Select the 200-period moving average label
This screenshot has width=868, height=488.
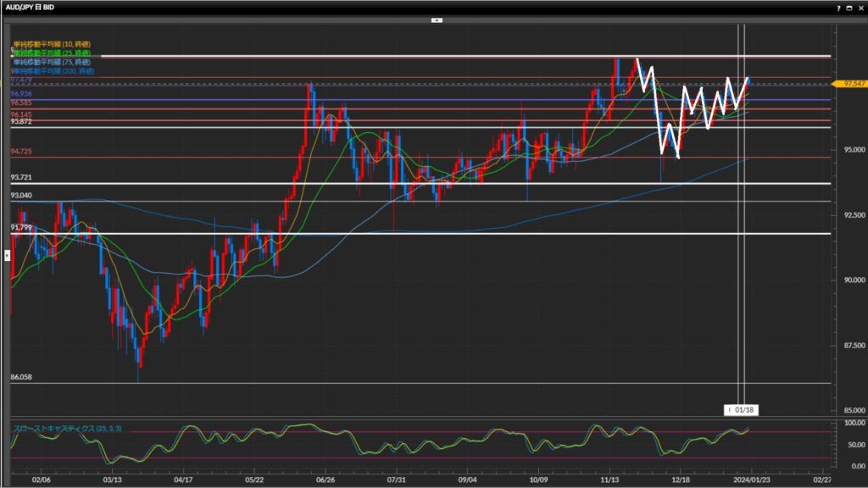coord(53,71)
